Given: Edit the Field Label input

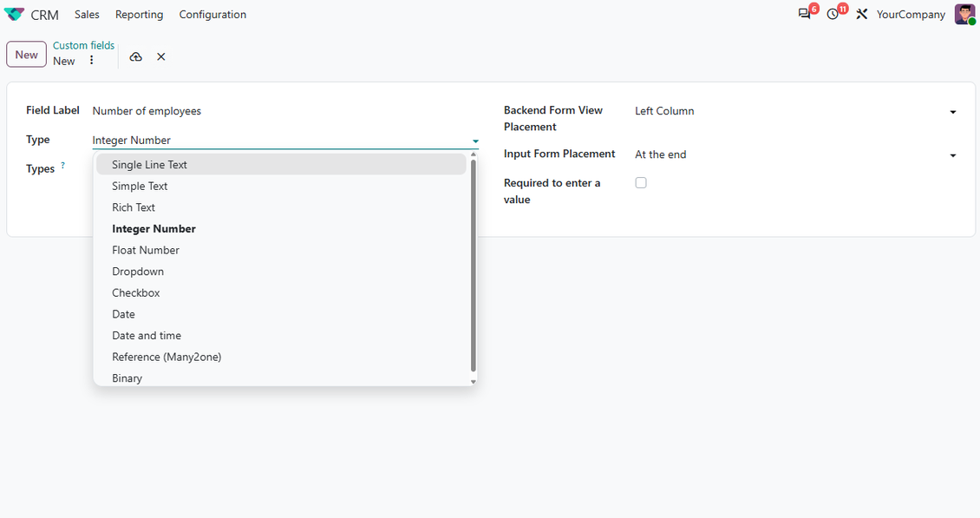Looking at the screenshot, I should point(285,111).
